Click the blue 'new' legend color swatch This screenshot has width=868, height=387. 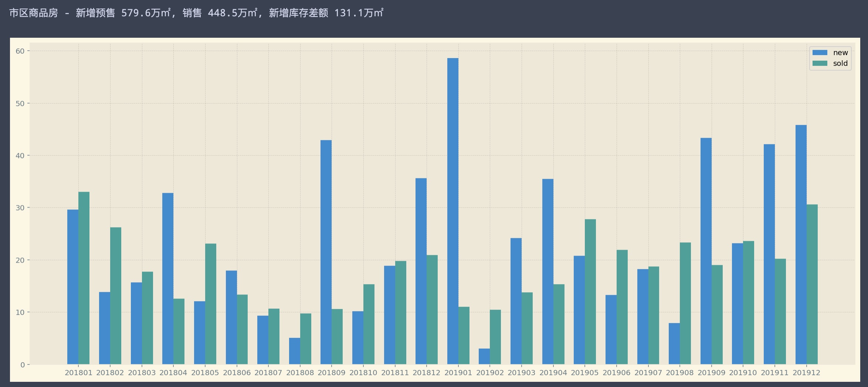820,53
